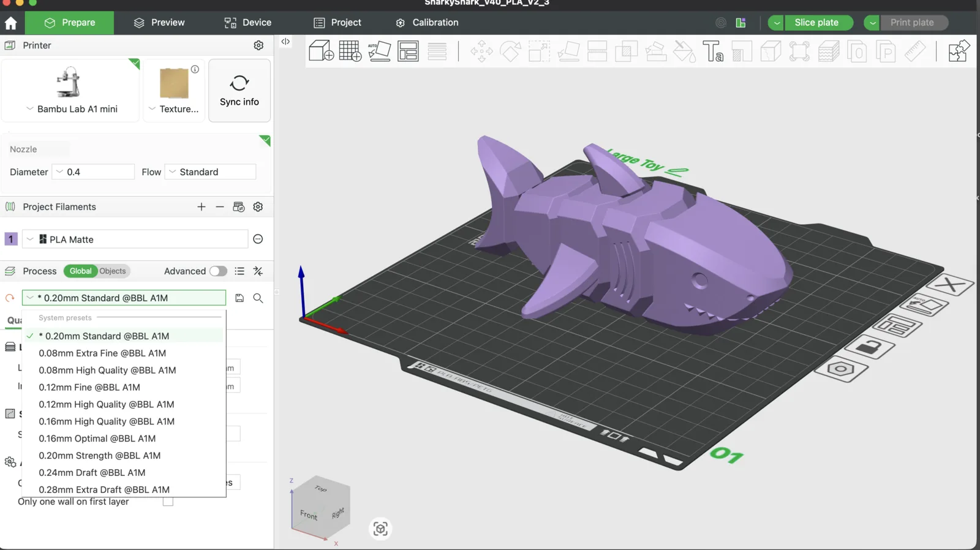The image size is (980, 550).
Task: Select 0.16mm Optimal @BBL A1M preset
Action: 97,439
